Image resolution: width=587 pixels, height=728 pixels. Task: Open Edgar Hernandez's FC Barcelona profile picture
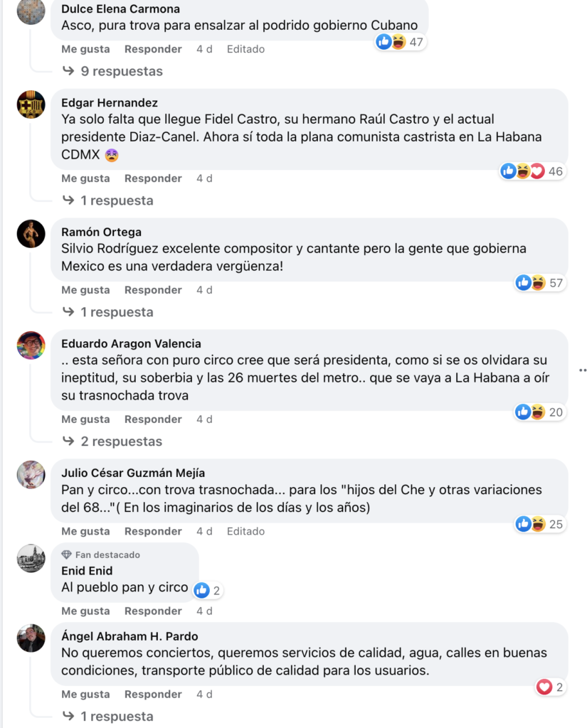[31, 105]
